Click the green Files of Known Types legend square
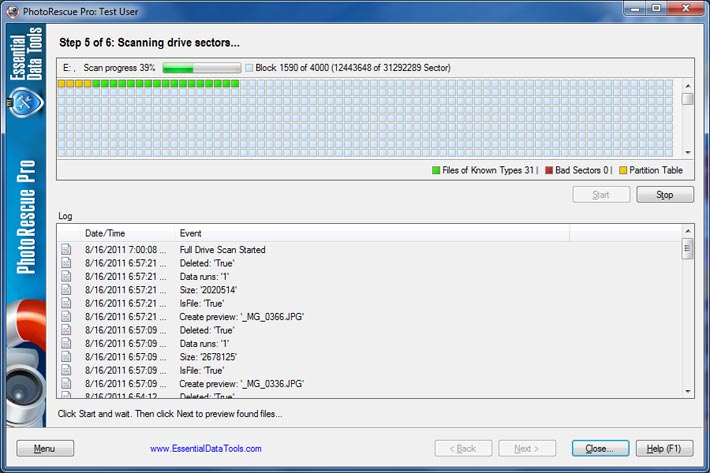This screenshot has width=710, height=473. 436,170
